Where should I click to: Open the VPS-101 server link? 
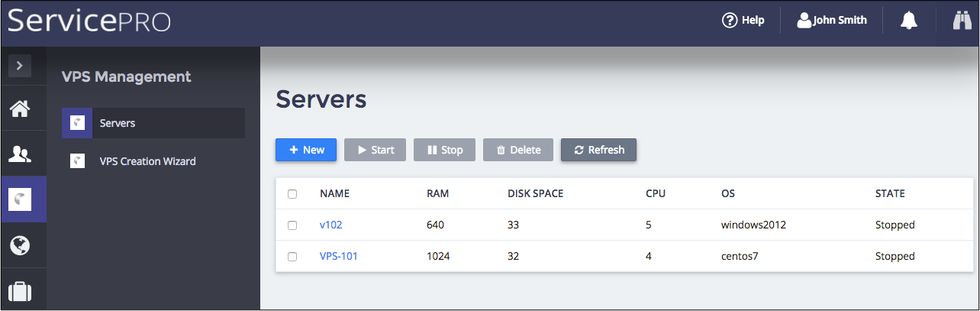click(x=338, y=257)
